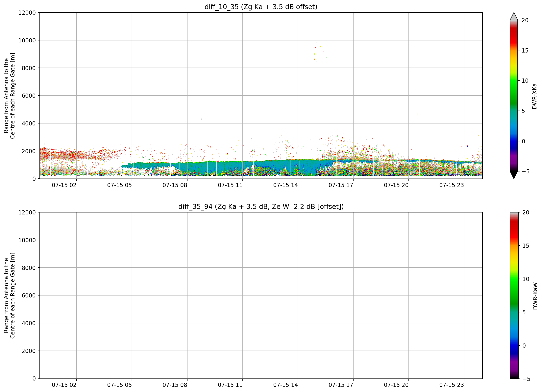542x392 pixels.
Task: Select the DWR-XKa colorbar label
Action: pos(534,96)
